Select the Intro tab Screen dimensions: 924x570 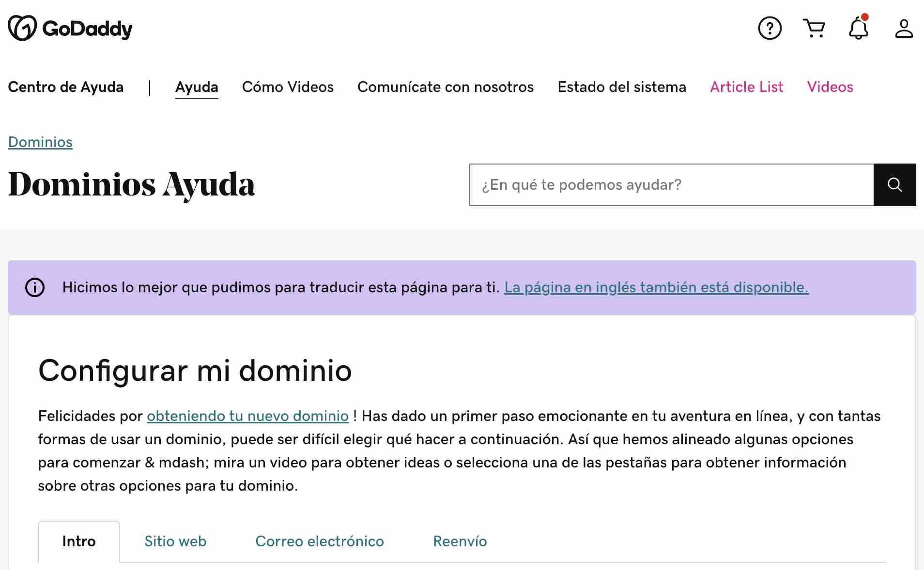pos(79,541)
